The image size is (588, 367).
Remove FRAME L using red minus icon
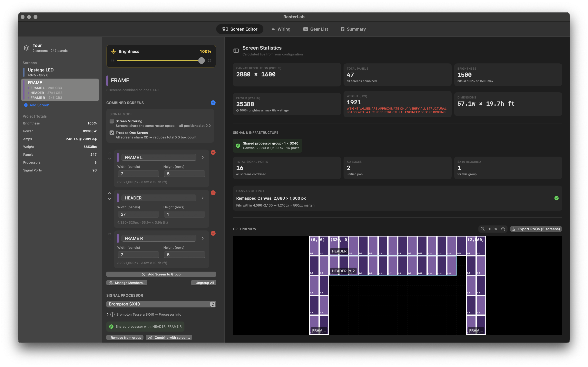(x=213, y=152)
